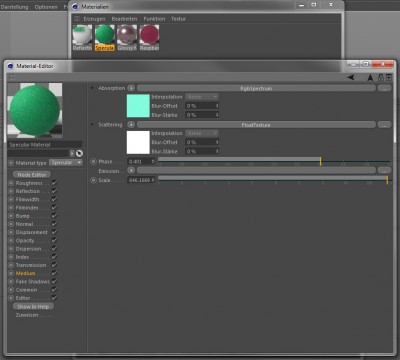400x360 pixels.
Task: Select the Raspberry material thumbnail
Action: click(149, 37)
